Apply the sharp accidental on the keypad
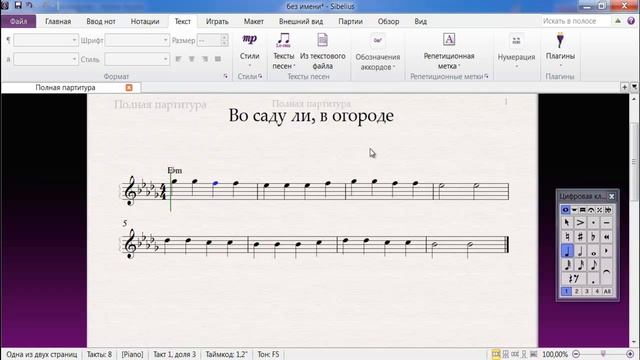Screen dimensions: 640x360 pyautogui.click(x=580, y=237)
